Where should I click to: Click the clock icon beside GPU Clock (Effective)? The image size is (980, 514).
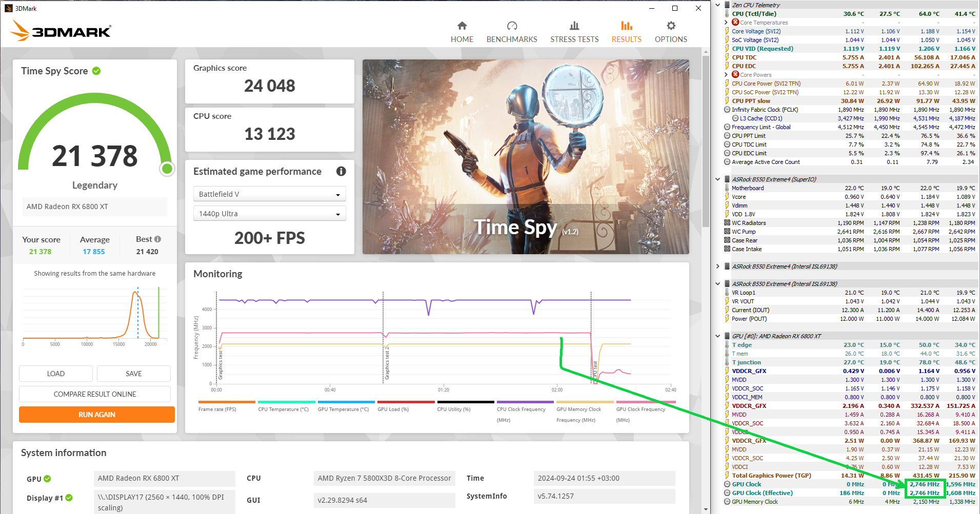click(727, 493)
